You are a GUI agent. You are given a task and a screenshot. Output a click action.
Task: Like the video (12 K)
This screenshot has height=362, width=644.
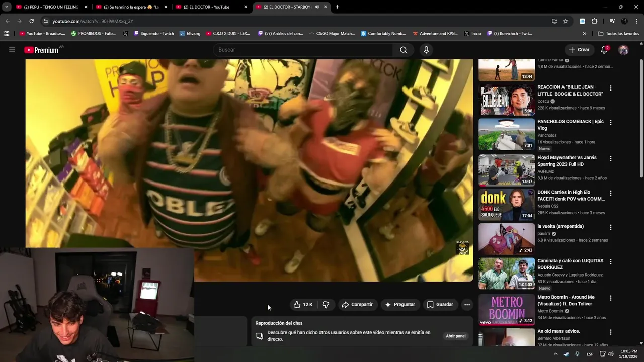coord(303,305)
